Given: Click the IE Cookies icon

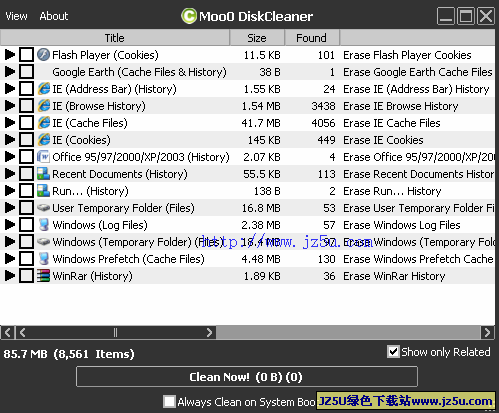Looking at the screenshot, I should (x=43, y=140).
